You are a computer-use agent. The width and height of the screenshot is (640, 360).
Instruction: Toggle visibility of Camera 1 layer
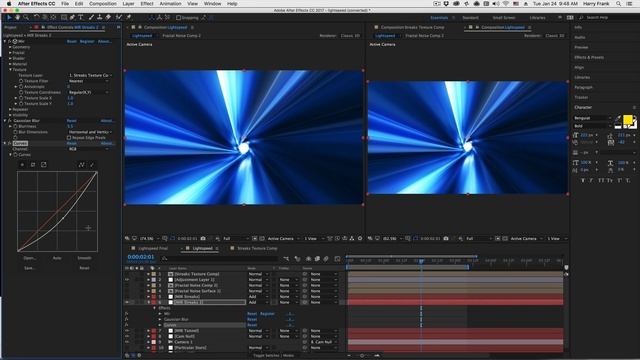(127, 342)
